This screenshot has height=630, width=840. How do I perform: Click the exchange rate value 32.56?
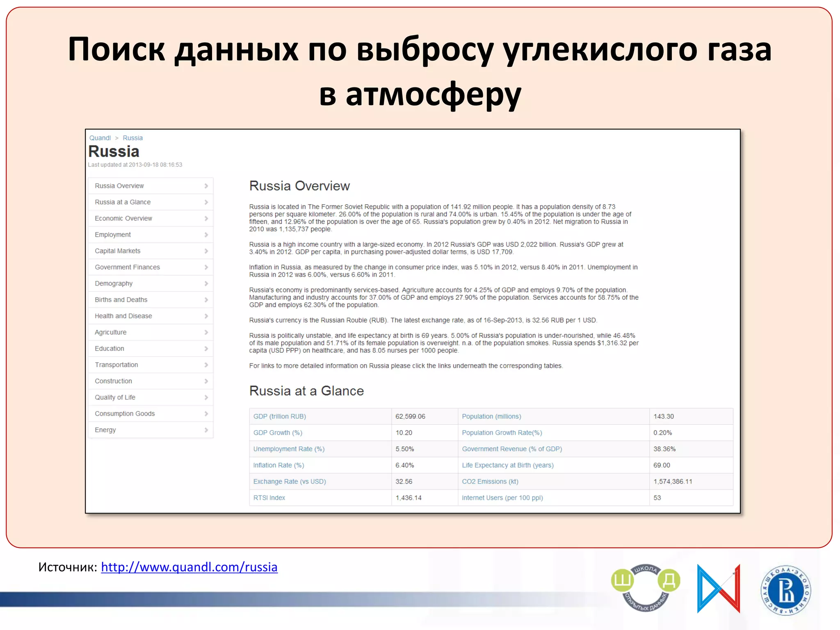pos(404,482)
